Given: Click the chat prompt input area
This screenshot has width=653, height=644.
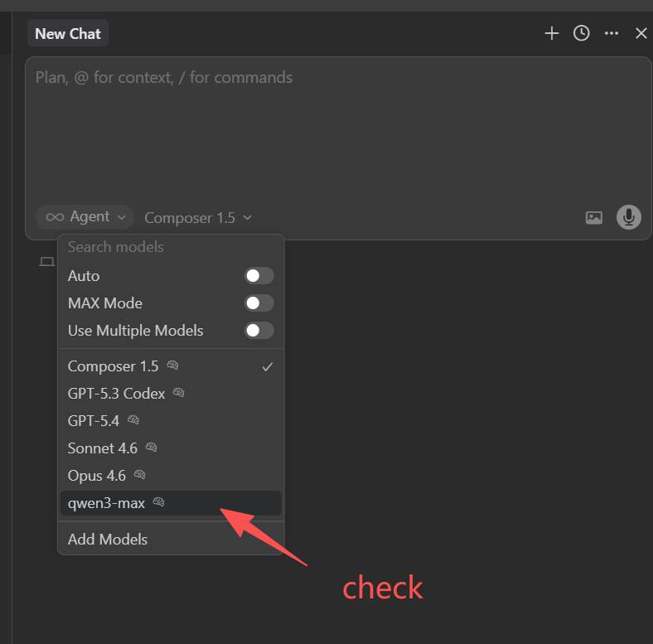Looking at the screenshot, I should click(x=338, y=133).
